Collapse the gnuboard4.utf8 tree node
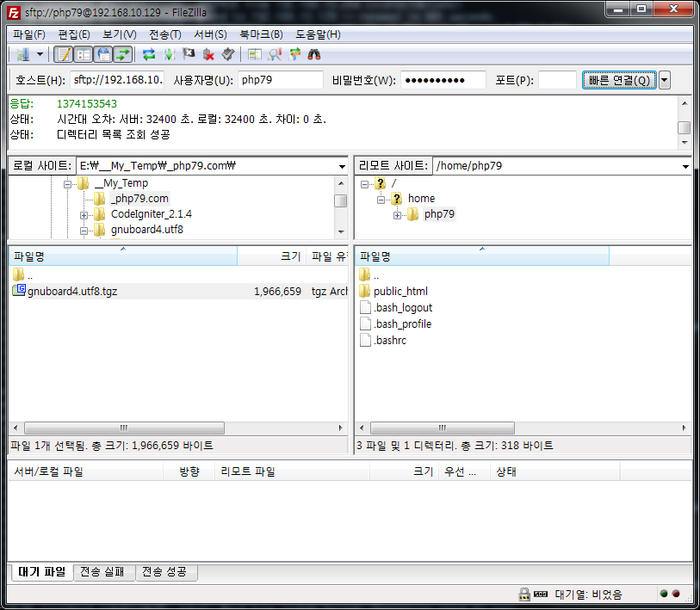Image resolution: width=700 pixels, height=610 pixels. 84,231
